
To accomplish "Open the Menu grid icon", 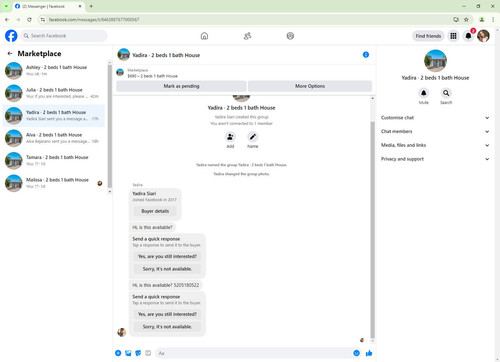I will click(453, 36).
